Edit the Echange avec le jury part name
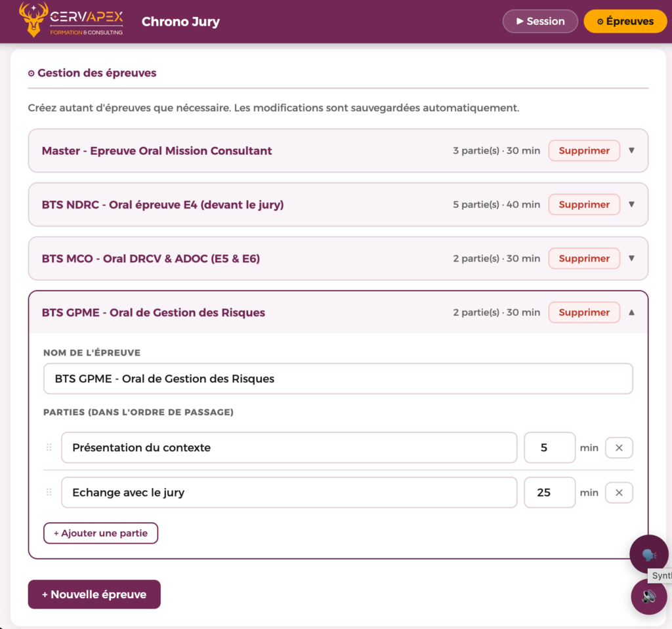This screenshot has width=672, height=629. pos(289,493)
